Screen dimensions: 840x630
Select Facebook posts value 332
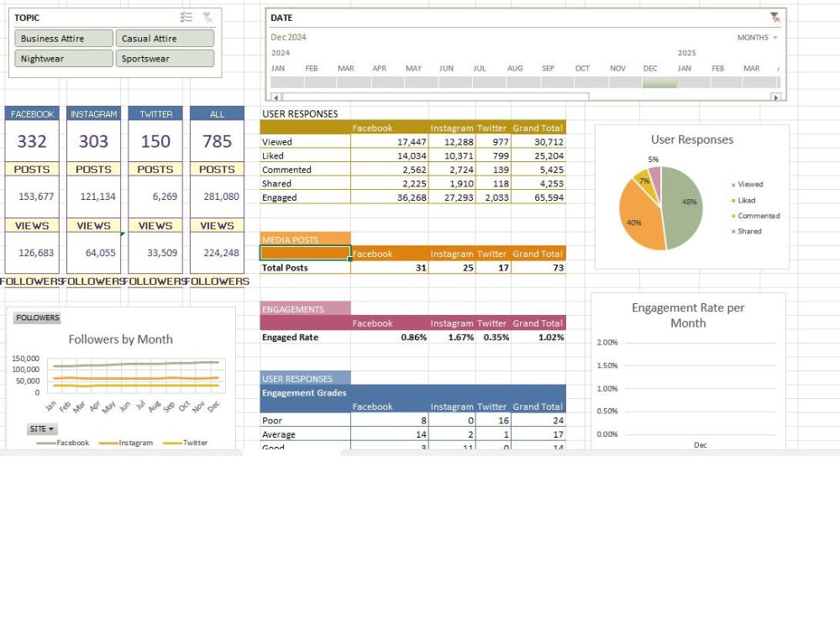click(x=32, y=141)
